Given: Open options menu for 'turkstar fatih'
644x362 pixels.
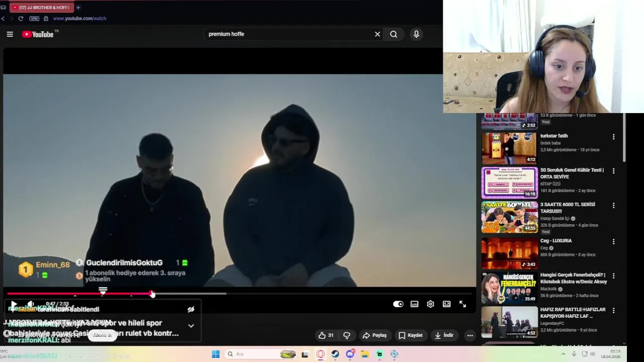Looking at the screenshot, I should tap(613, 137).
